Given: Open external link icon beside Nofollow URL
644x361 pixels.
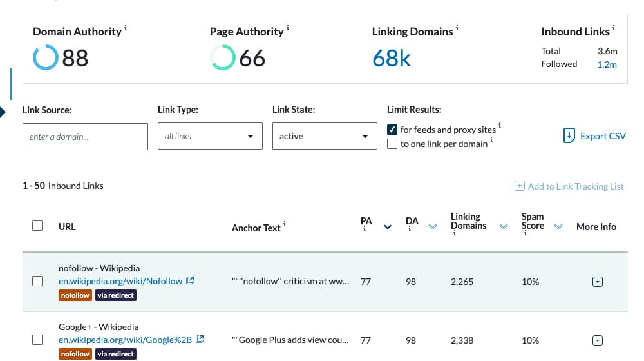Looking at the screenshot, I should coord(190,281).
